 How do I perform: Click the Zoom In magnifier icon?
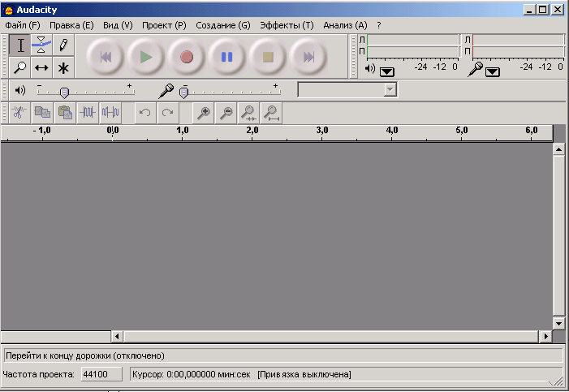coord(203,113)
